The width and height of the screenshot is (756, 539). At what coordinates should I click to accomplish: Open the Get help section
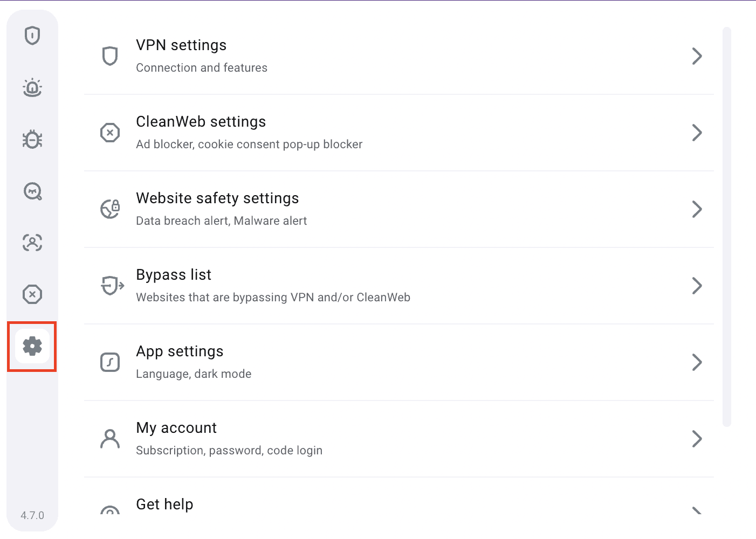pyautogui.click(x=164, y=505)
